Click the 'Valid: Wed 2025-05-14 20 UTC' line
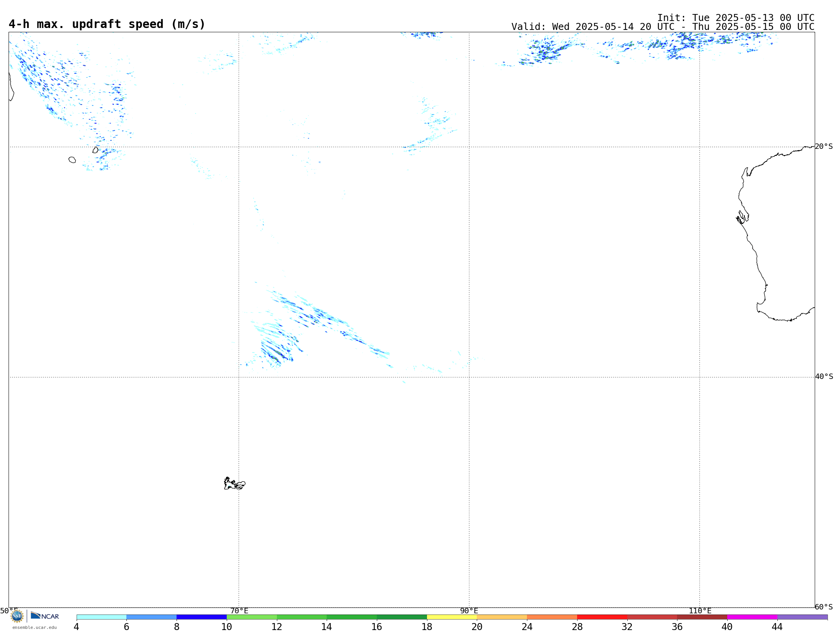The width and height of the screenshot is (840, 632). pyautogui.click(x=663, y=27)
